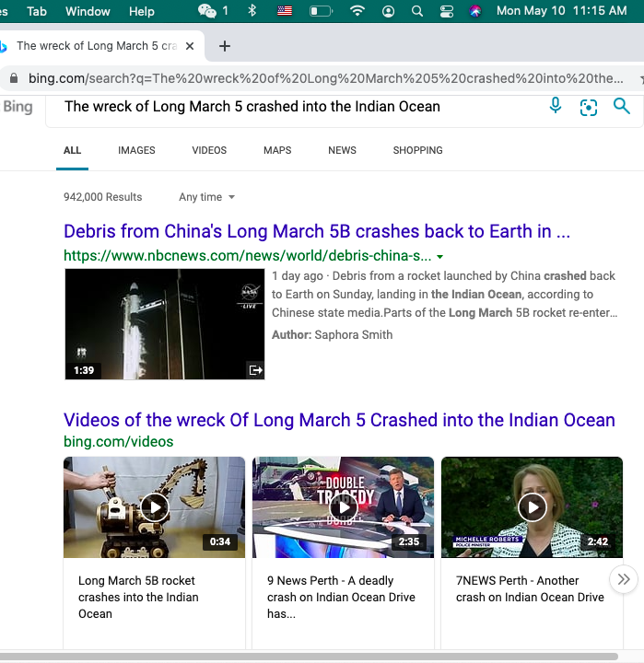Play the Long March 5B rocket video
The image size is (644, 663).
[154, 507]
